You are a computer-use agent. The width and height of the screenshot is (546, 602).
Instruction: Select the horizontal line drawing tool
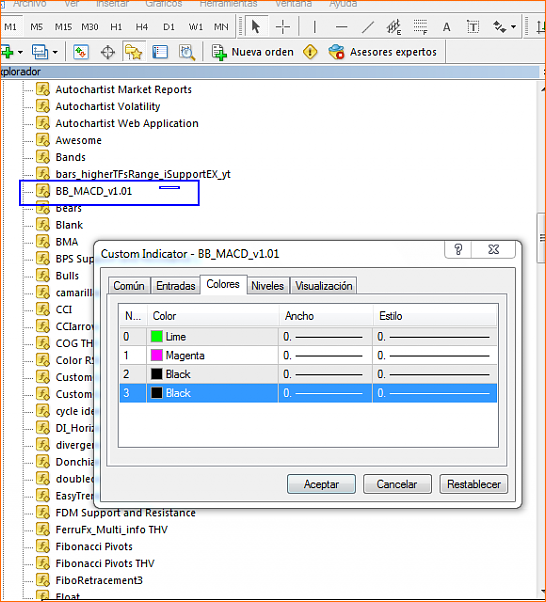(341, 27)
